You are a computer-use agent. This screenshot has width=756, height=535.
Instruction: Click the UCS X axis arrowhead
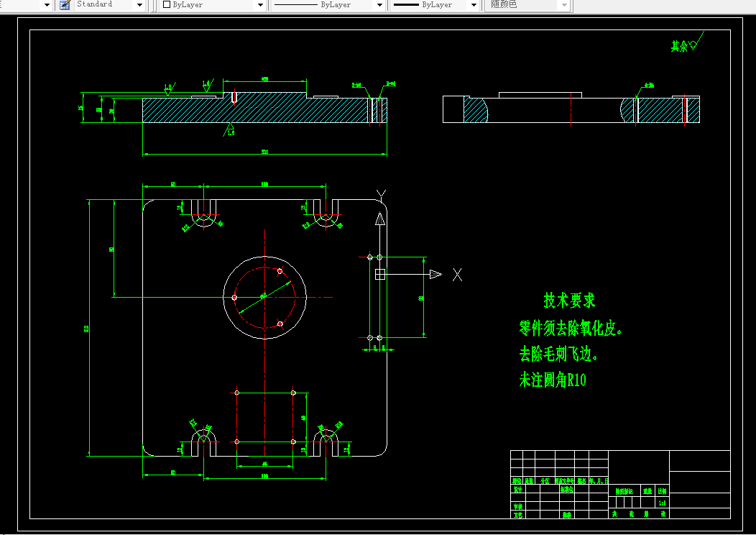[x=435, y=274]
